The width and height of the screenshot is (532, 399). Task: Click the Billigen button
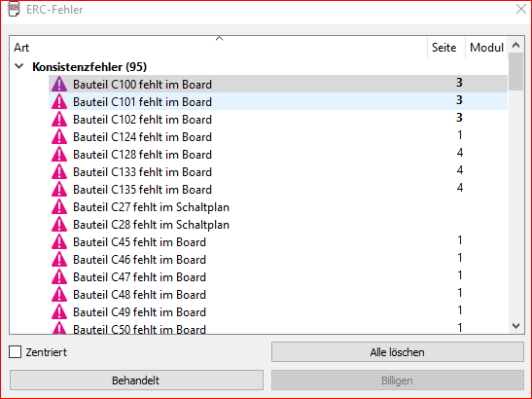[x=398, y=381]
